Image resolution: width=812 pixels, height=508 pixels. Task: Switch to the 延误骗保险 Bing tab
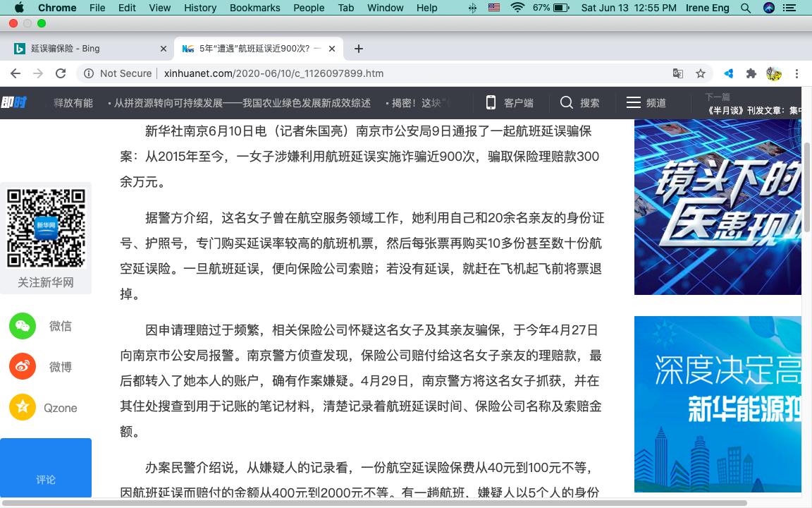(x=85, y=49)
